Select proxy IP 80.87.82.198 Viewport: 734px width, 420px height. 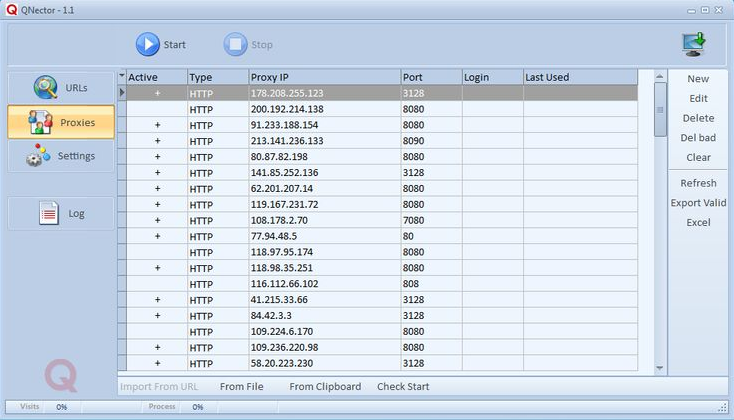pyautogui.click(x=279, y=157)
